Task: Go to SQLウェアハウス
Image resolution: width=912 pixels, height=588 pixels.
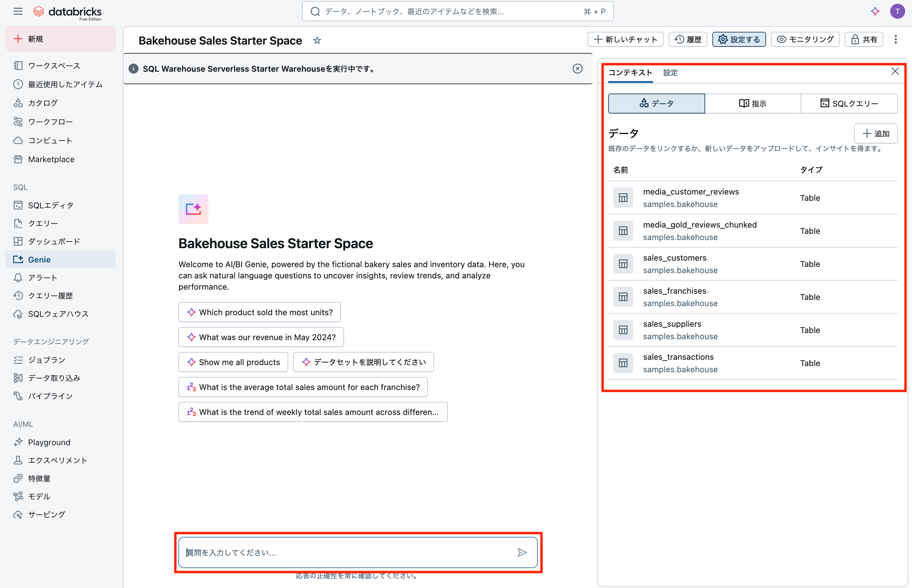Action: pos(60,314)
